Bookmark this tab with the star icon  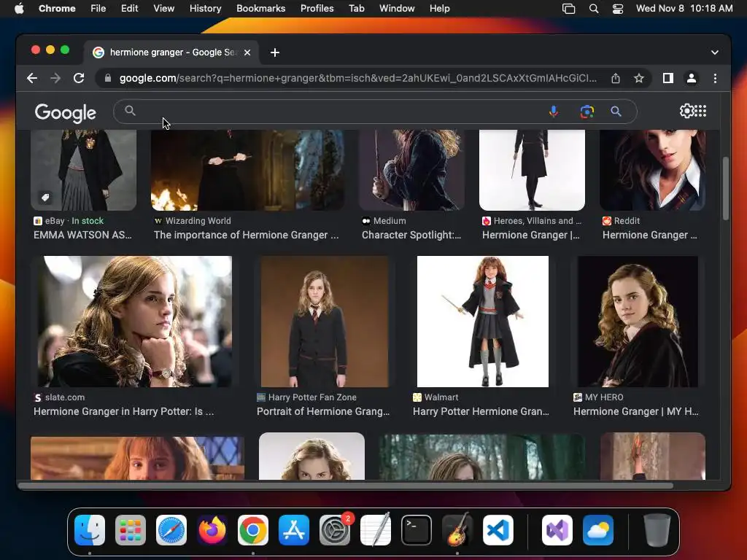click(639, 78)
